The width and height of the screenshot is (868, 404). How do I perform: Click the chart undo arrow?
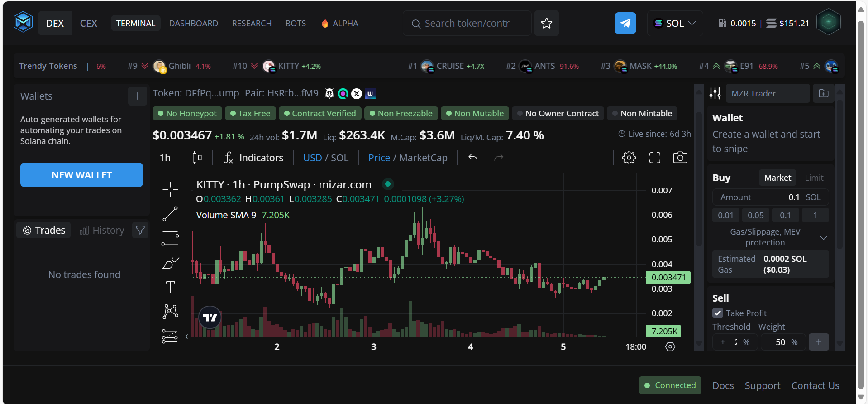[x=473, y=158]
